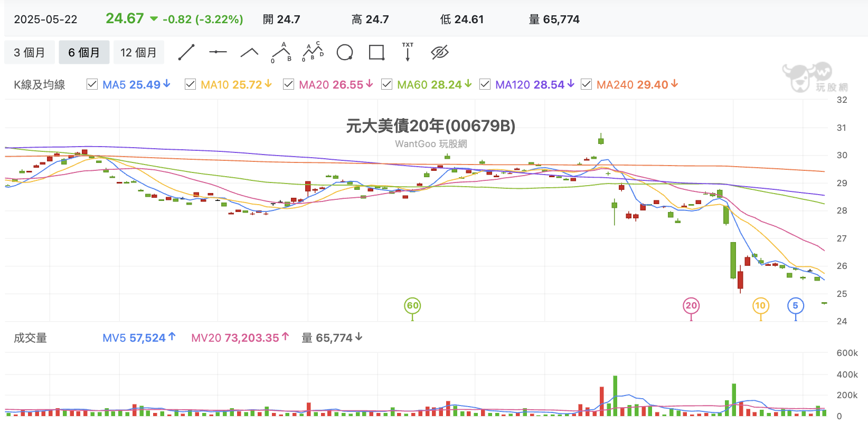
Task: Pick the 0-A-B wave drawing tool
Action: coord(281,52)
